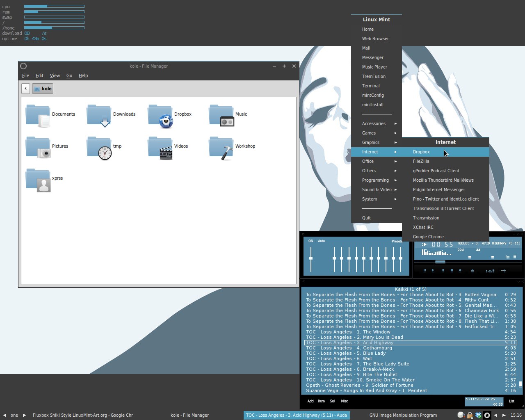Open the Videos folder icon
The width and height of the screenshot is (525, 420).
click(x=160, y=147)
